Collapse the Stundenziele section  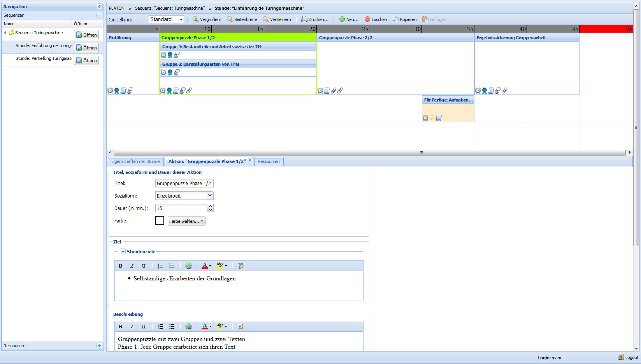point(123,252)
